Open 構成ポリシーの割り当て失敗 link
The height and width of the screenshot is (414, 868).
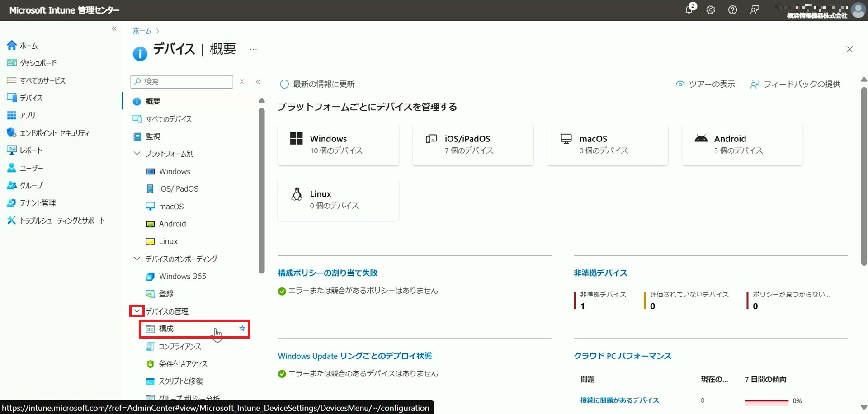pyautogui.click(x=328, y=273)
